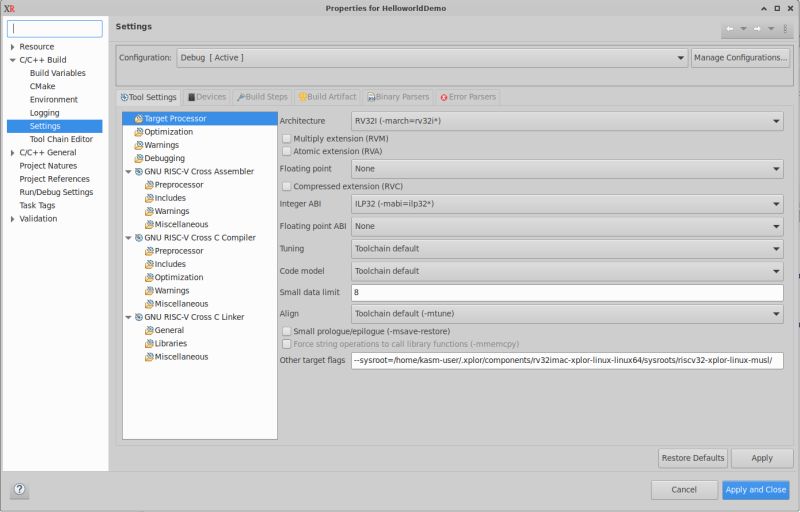The width and height of the screenshot is (800, 512).
Task: Switch to the Binary Parsers tab
Action: pos(398,97)
